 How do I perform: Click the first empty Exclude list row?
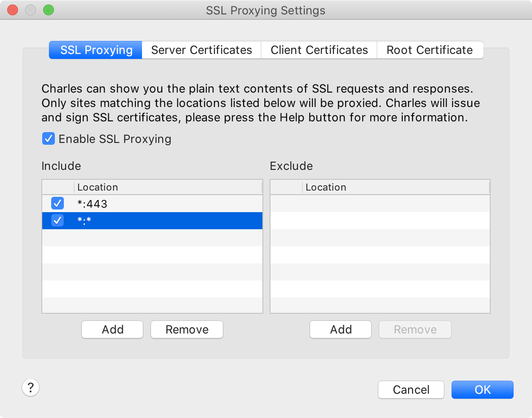point(380,204)
